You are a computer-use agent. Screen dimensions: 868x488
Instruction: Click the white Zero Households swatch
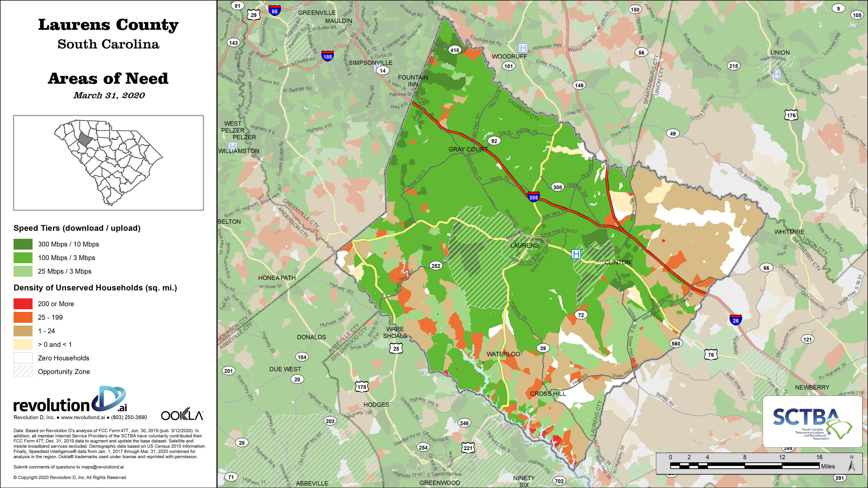pos(23,358)
